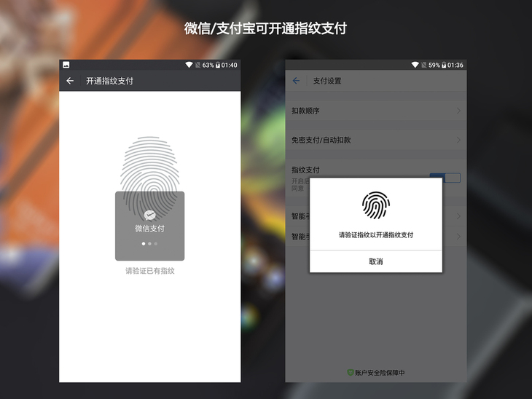Select the 指纹支付 setting label

point(305,170)
